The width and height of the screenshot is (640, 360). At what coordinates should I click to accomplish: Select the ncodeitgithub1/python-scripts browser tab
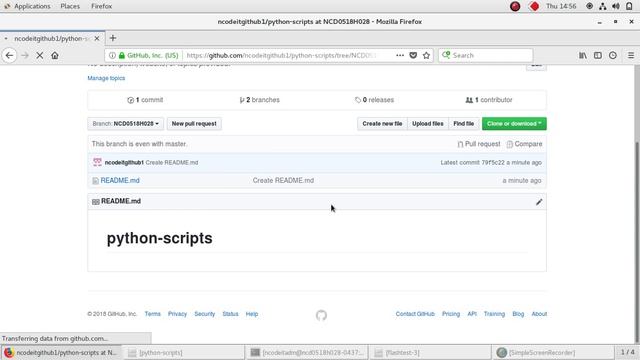click(52, 38)
